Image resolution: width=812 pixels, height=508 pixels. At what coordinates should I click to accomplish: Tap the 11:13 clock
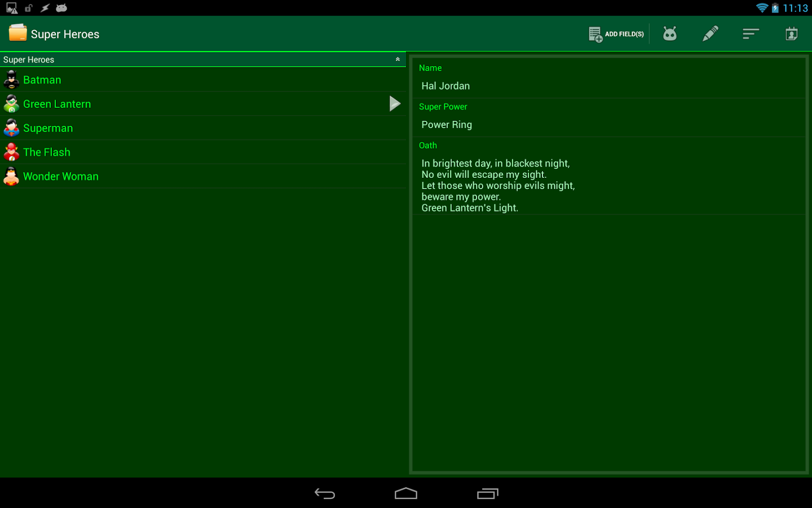[x=795, y=8]
